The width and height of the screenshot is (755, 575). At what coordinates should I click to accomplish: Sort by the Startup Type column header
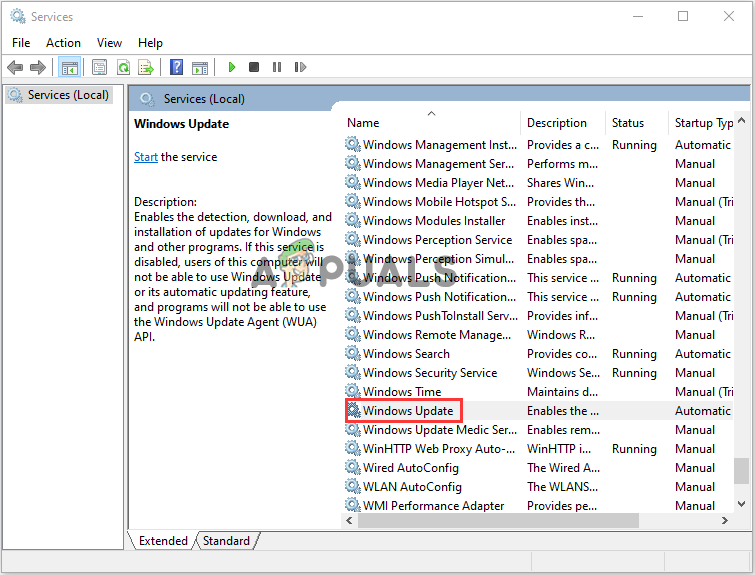coord(702,123)
